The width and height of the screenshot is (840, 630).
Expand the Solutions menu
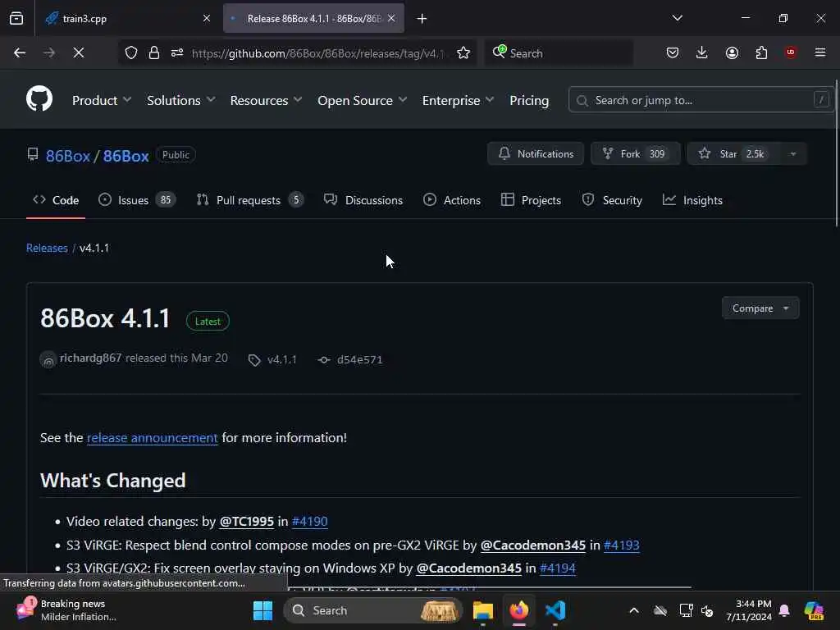pyautogui.click(x=181, y=100)
